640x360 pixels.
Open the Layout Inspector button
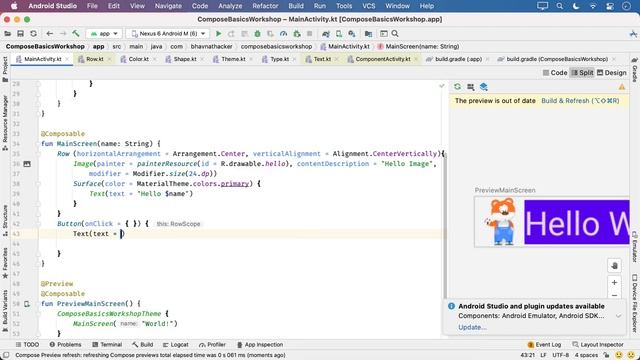(x=598, y=345)
